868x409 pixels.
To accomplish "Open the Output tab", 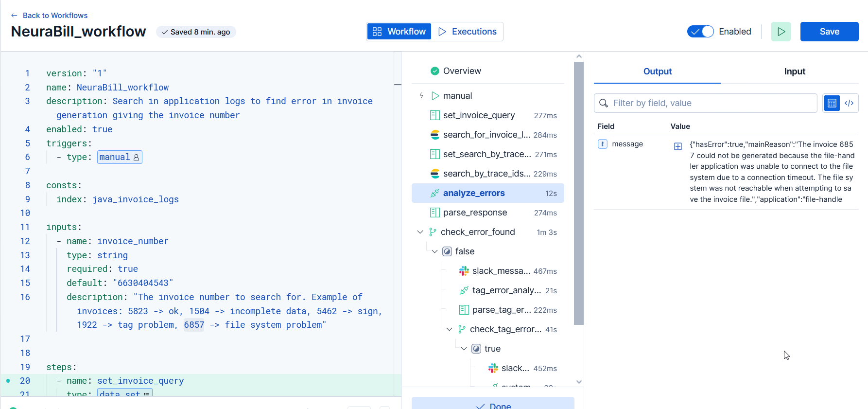I will coord(658,71).
